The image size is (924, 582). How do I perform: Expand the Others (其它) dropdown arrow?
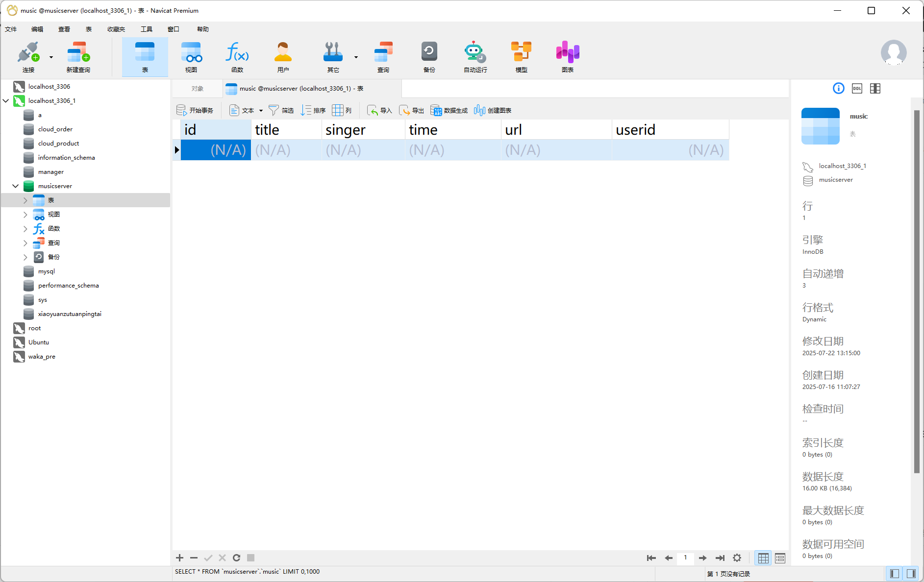[356, 57]
